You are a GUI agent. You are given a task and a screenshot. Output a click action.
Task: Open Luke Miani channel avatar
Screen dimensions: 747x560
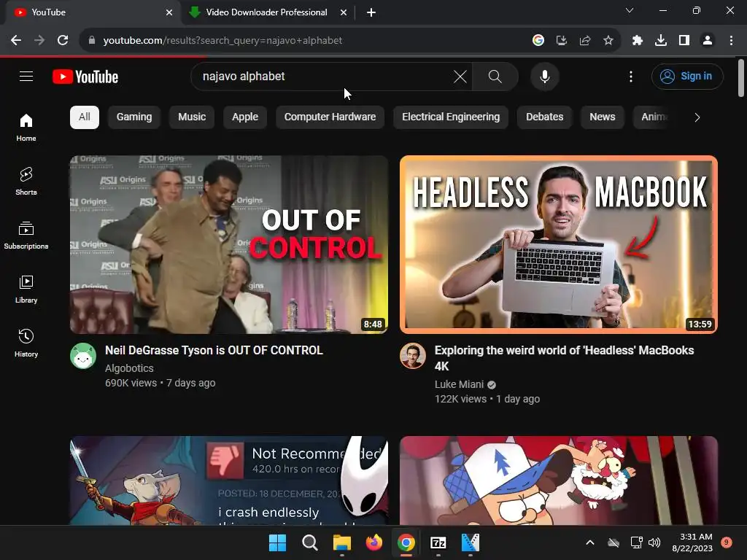click(x=413, y=356)
